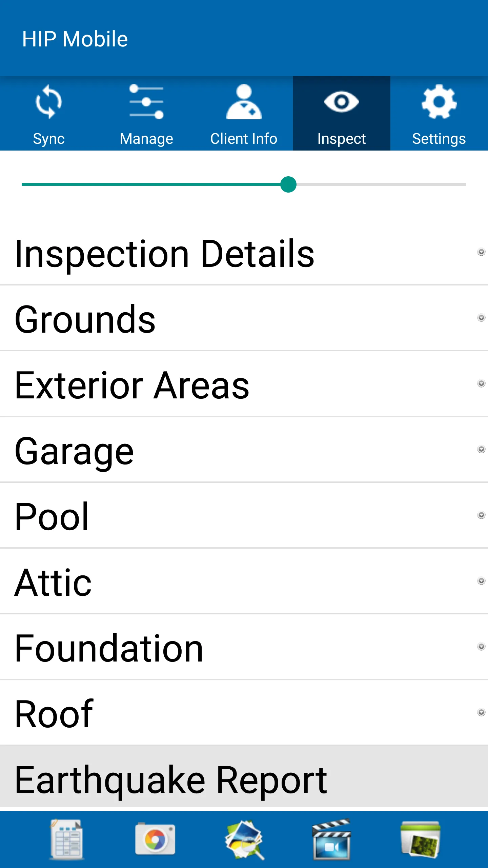Tap the Sync icon
This screenshot has height=868, width=488.
[49, 102]
